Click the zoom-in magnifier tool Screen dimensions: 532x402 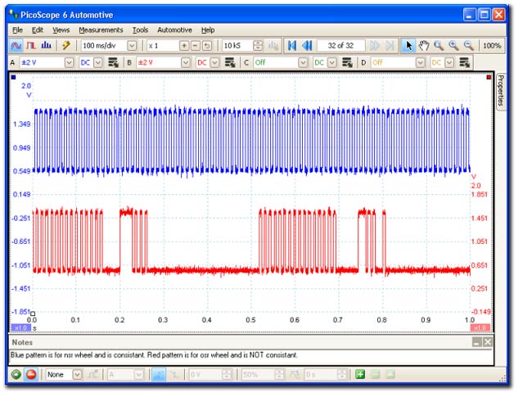click(x=453, y=46)
